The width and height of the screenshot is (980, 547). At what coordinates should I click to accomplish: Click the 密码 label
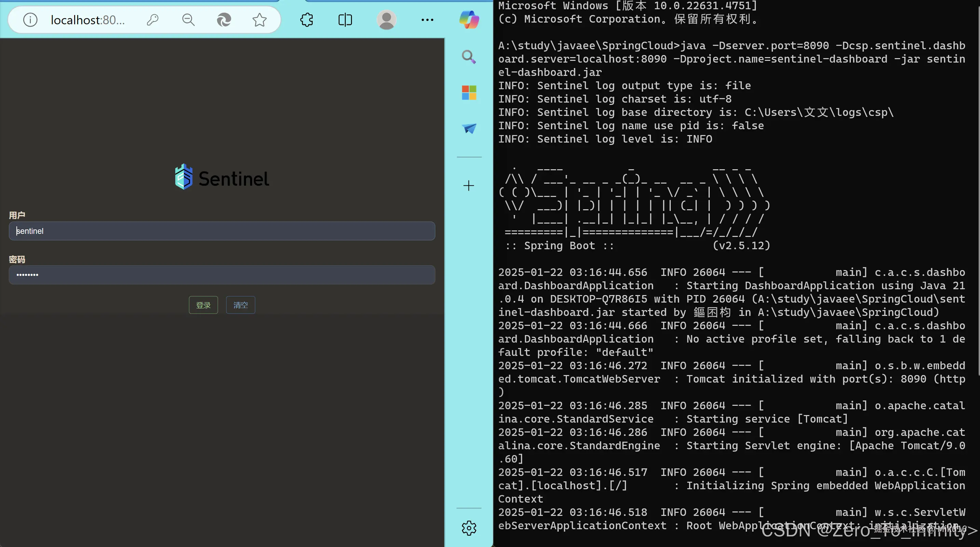(x=17, y=259)
